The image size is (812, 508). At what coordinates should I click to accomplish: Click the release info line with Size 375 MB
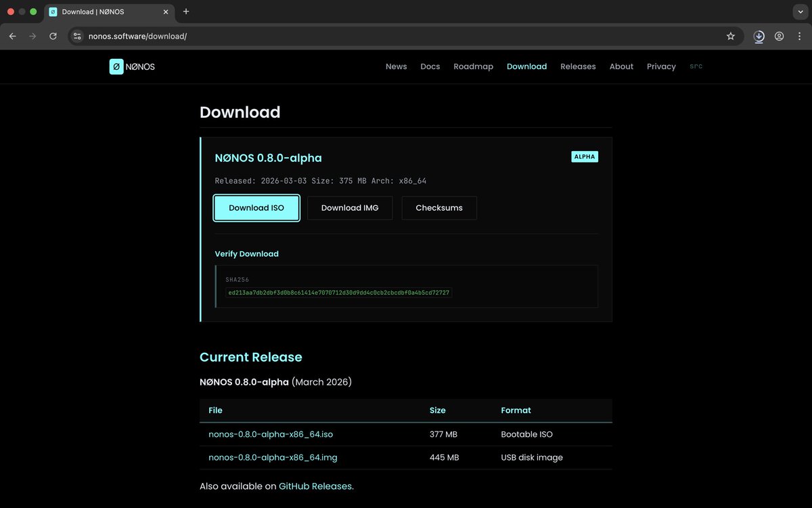pyautogui.click(x=321, y=181)
